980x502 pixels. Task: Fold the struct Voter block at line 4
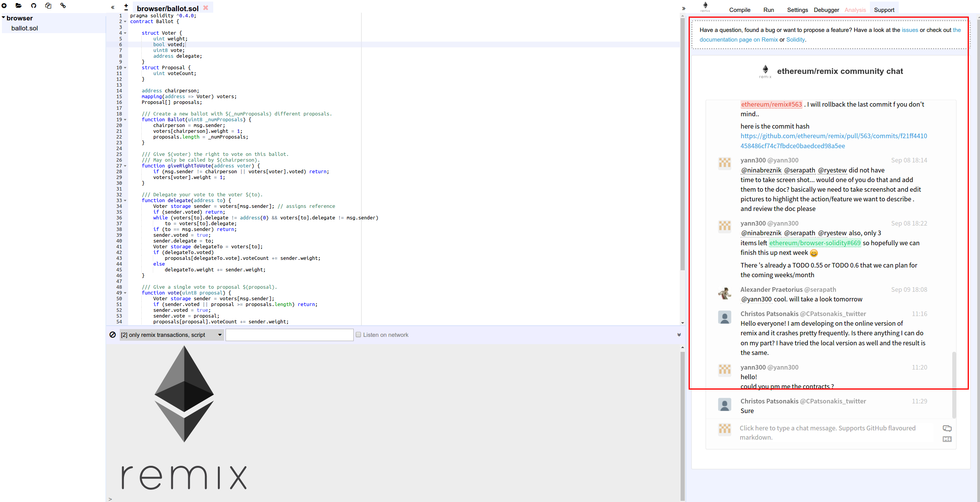(125, 33)
